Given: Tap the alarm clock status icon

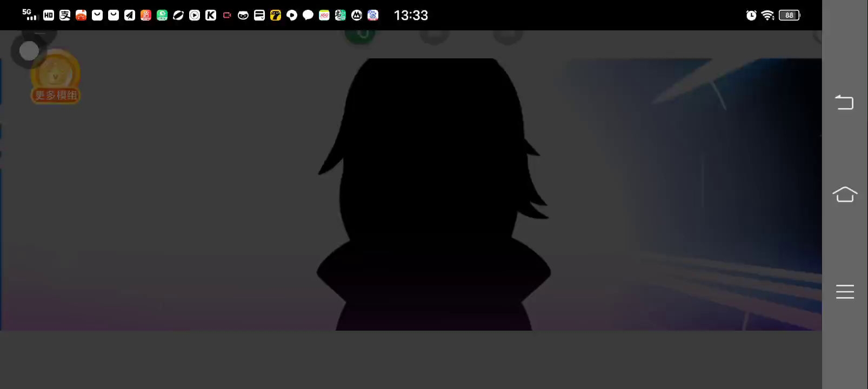Looking at the screenshot, I should pos(751,15).
